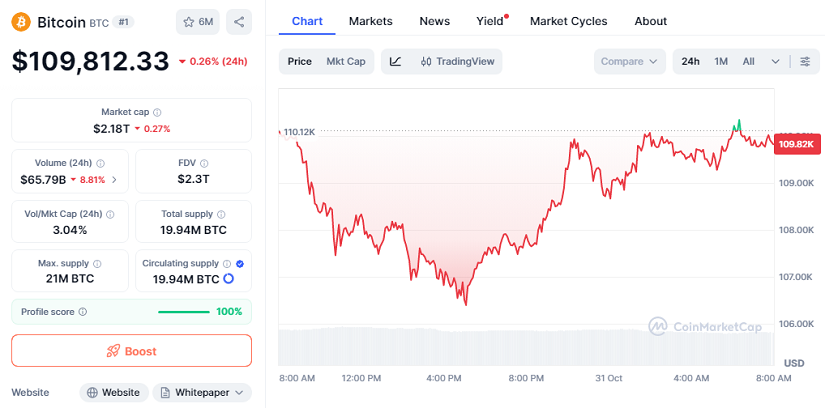Click the $65.79B volume value
The image size is (825, 408).
[43, 180]
